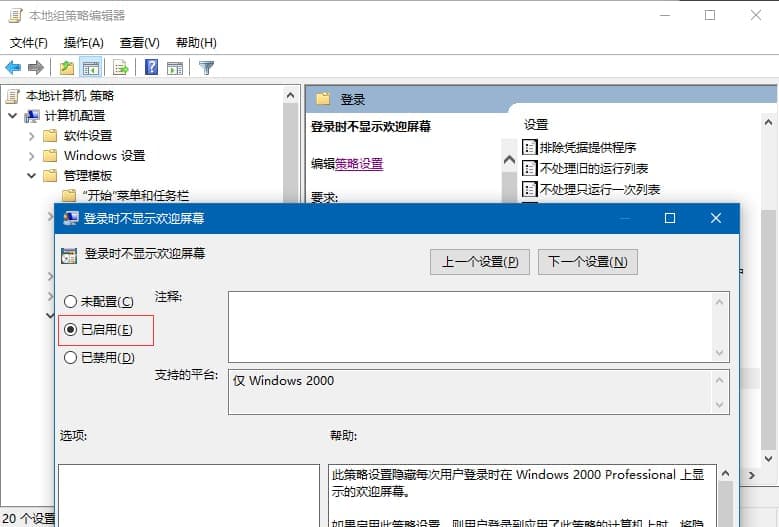
Task: Click the 软件设置 folder icon
Action: pyautogui.click(x=50, y=136)
